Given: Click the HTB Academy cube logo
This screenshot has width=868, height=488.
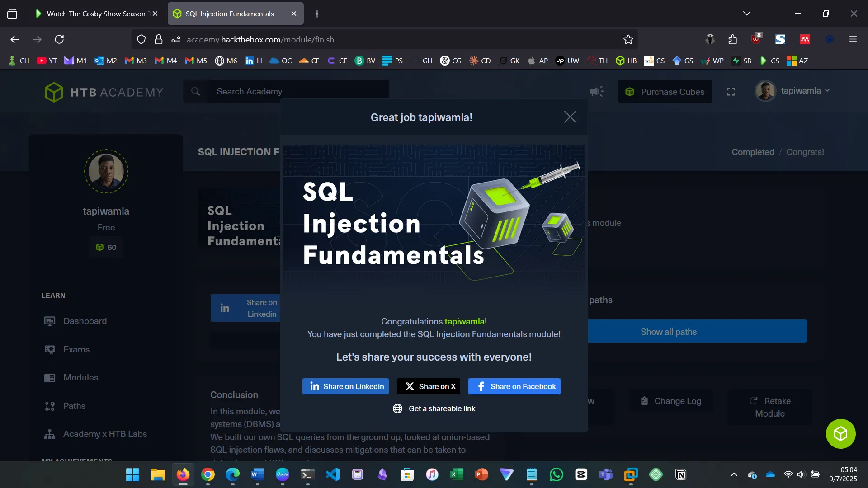Looking at the screenshot, I should tap(54, 92).
